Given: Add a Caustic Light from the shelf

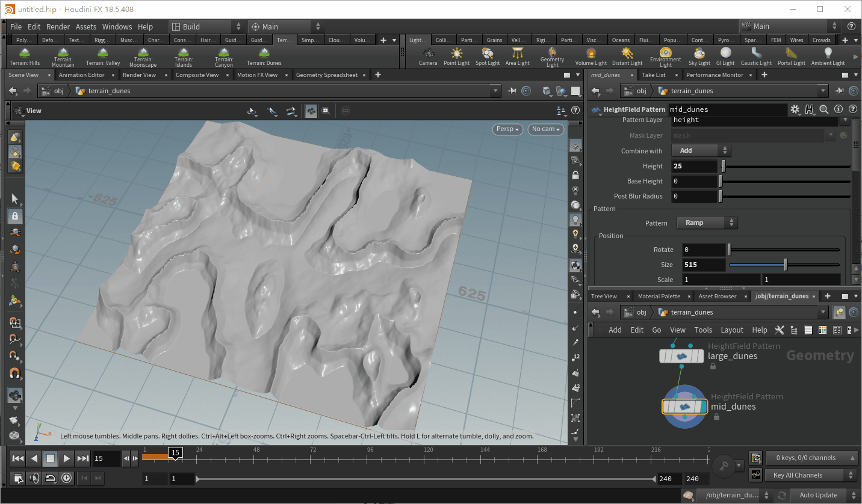Looking at the screenshot, I should coord(756,57).
